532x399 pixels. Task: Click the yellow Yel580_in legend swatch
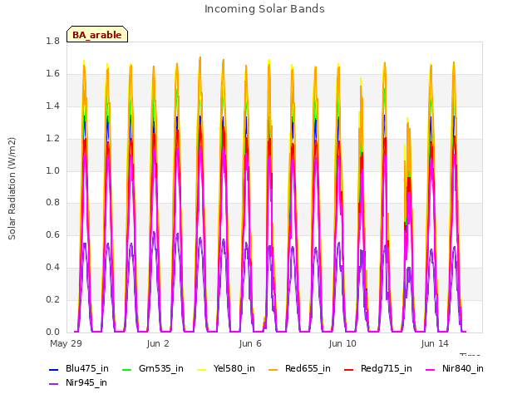(201, 369)
